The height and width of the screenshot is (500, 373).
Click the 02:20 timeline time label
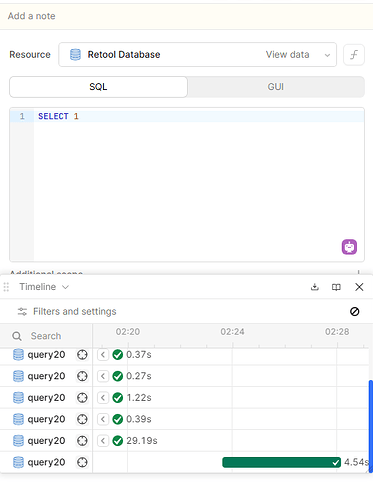coord(128,332)
